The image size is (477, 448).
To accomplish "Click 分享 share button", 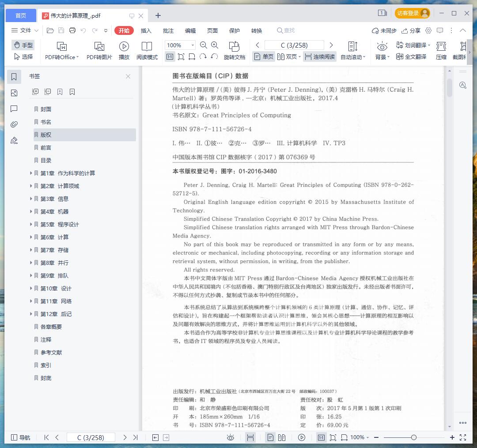I will click(x=411, y=30).
